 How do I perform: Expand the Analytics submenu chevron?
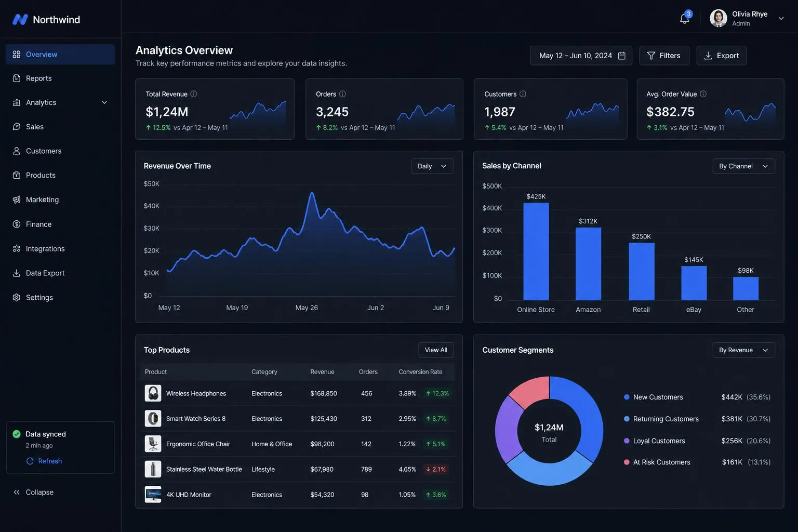click(104, 102)
